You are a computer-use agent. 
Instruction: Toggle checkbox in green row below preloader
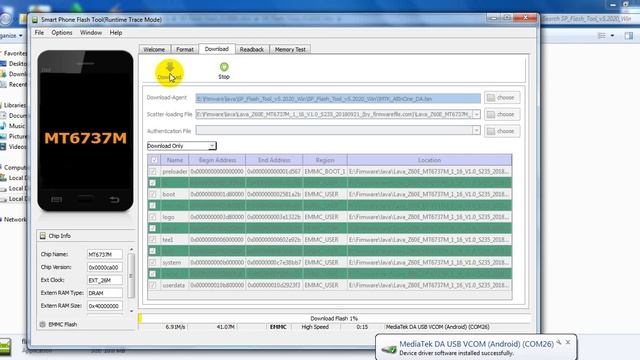point(153,183)
